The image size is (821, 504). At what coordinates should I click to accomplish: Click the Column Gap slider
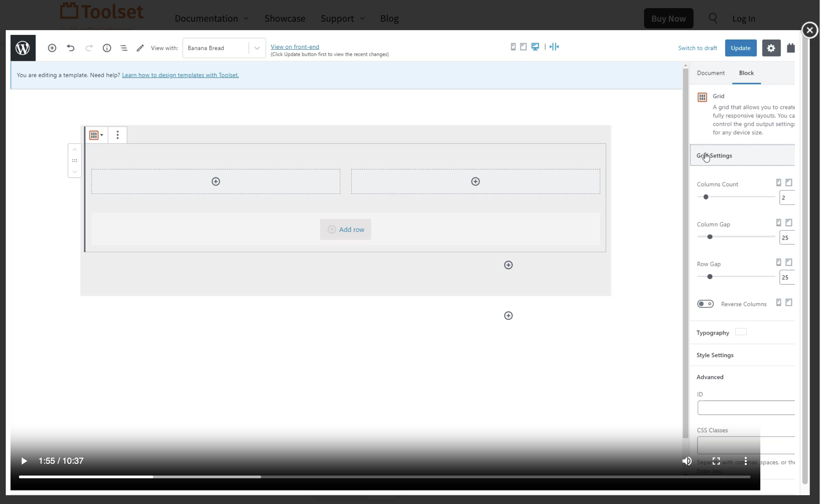(x=736, y=237)
